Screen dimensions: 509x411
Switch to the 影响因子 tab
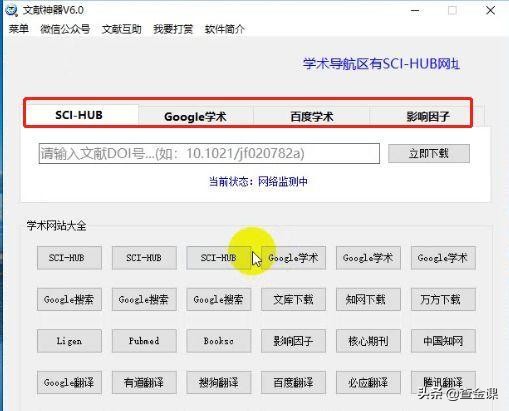tap(428, 116)
